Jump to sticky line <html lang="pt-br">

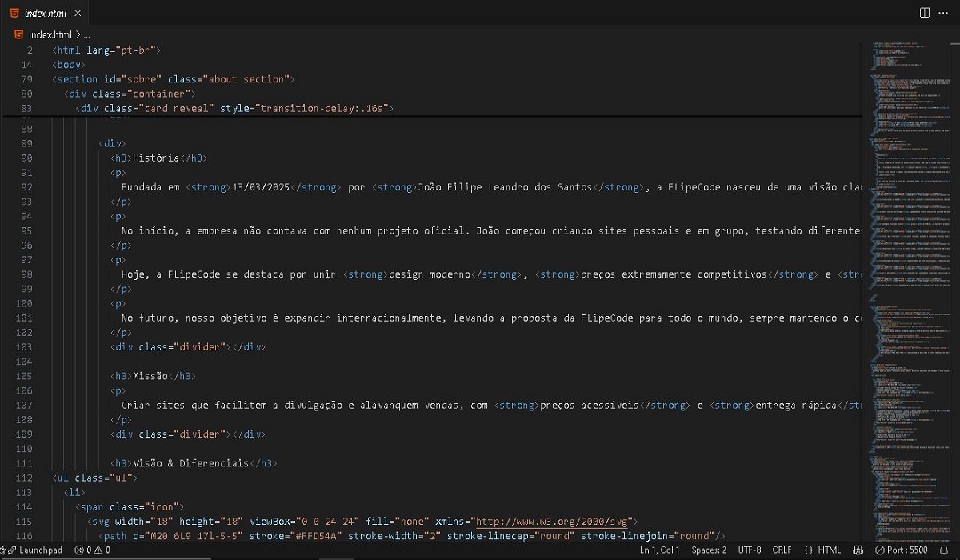click(106, 50)
